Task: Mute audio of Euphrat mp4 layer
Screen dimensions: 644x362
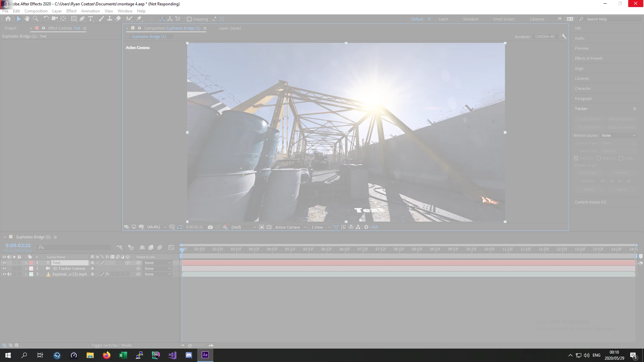Action: tap(9, 274)
